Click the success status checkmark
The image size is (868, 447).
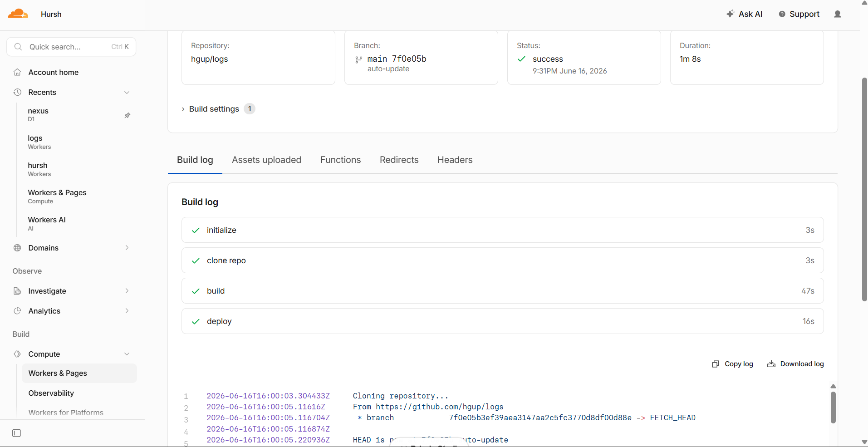pyautogui.click(x=521, y=59)
